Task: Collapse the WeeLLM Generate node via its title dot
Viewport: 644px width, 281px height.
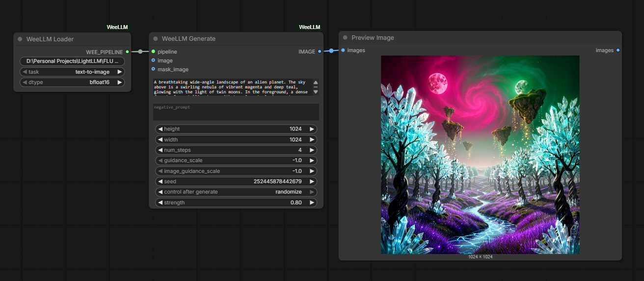Action: tap(156, 39)
